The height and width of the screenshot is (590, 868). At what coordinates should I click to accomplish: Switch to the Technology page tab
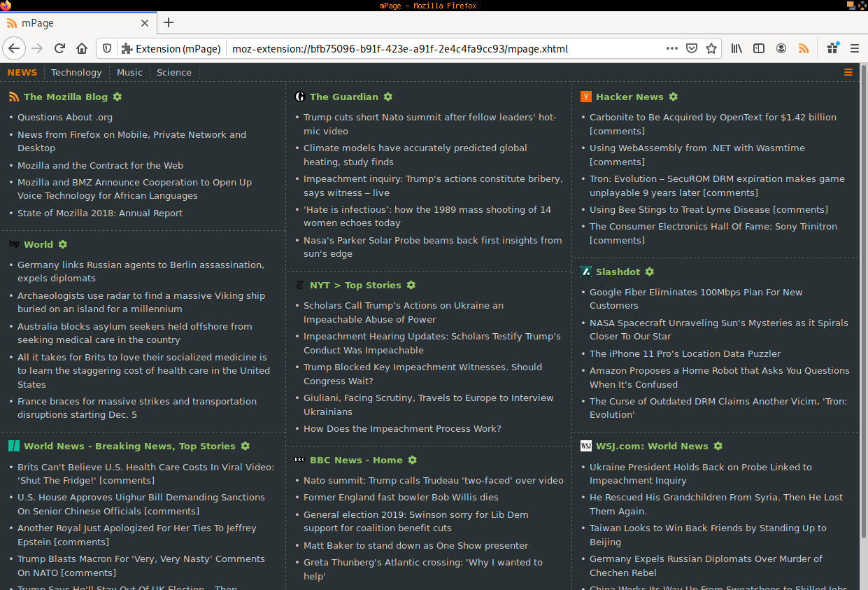tap(76, 72)
